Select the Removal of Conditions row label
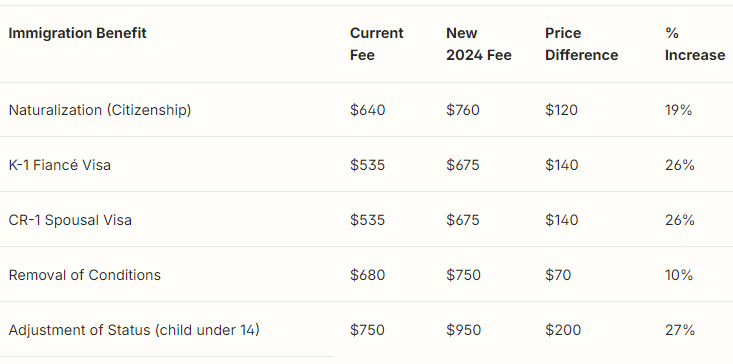Viewport: 733px width, 364px height. 85,275
